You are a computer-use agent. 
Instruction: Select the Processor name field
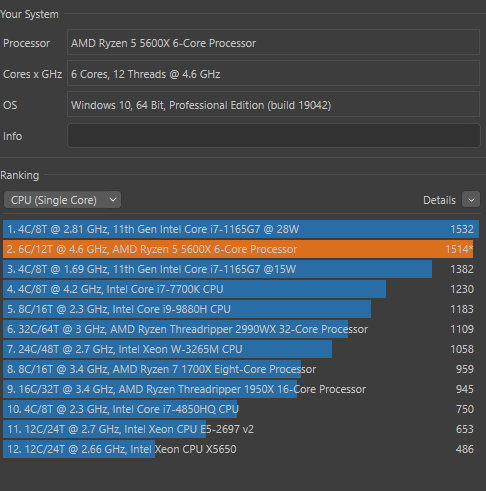273,42
